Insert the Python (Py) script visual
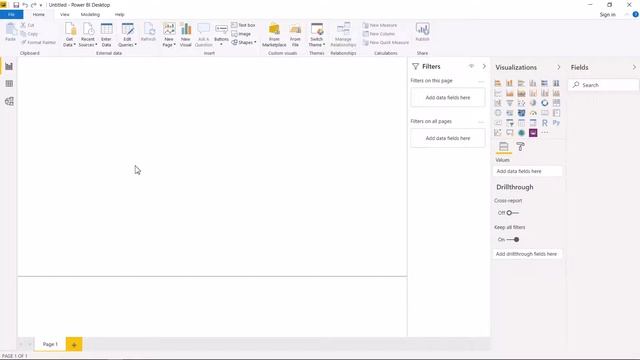The width and height of the screenshot is (640, 360). [x=556, y=123]
